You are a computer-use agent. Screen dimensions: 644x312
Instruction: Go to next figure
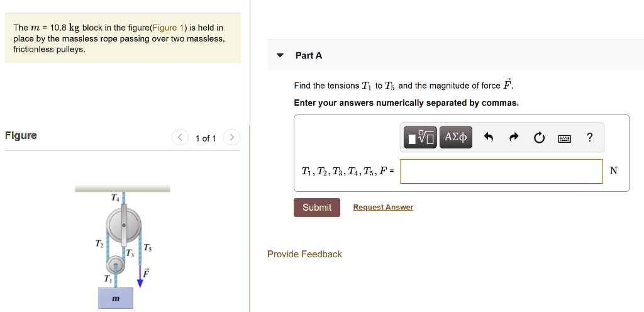231,138
